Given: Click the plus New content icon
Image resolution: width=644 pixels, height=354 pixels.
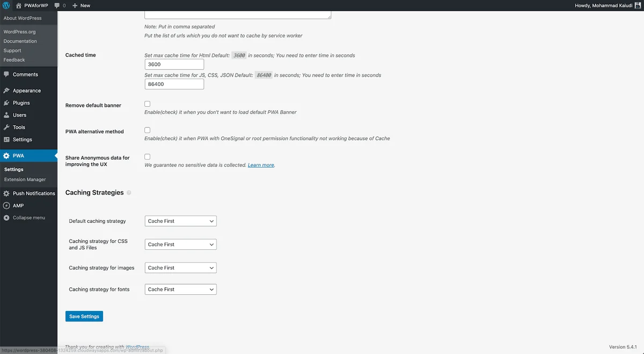Looking at the screenshot, I should [x=75, y=5].
